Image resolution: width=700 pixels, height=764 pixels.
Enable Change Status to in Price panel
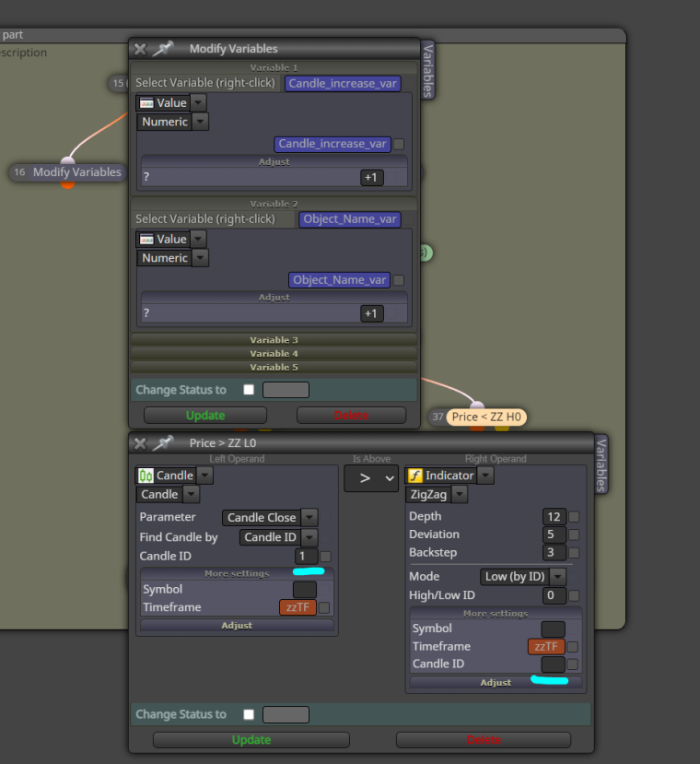(x=249, y=714)
